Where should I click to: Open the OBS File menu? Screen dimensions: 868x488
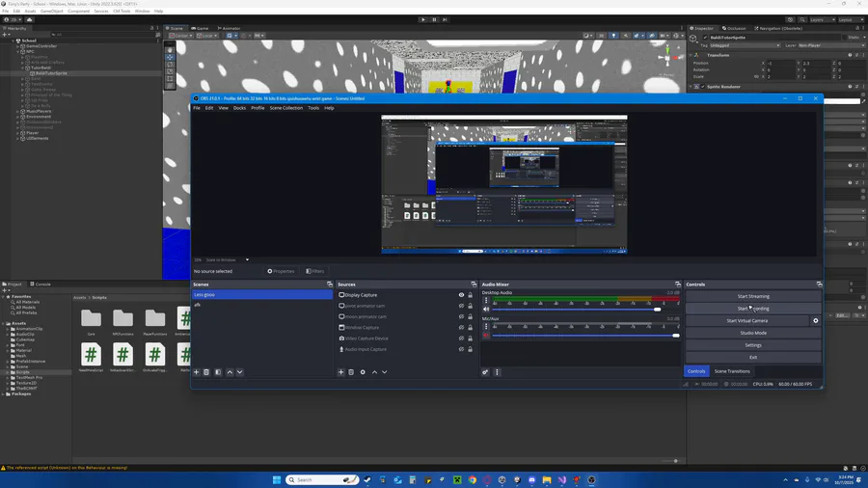coord(197,108)
